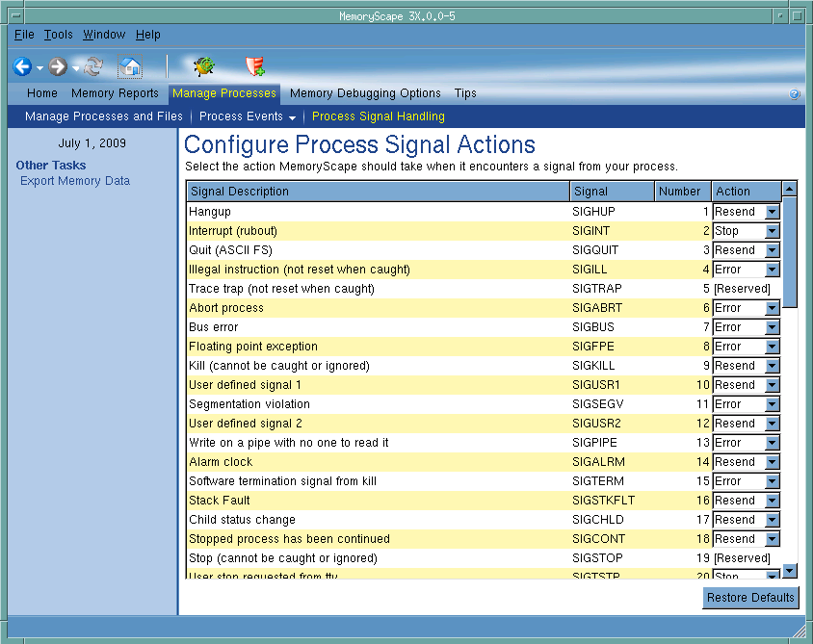Open the Back history dropdown arrow
Image resolution: width=813 pixels, height=644 pixels.
[x=39, y=68]
